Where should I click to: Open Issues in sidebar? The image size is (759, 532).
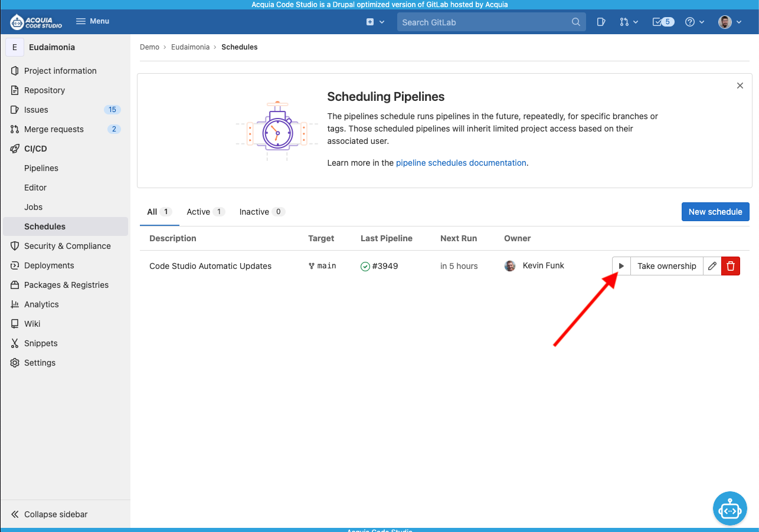point(66,110)
